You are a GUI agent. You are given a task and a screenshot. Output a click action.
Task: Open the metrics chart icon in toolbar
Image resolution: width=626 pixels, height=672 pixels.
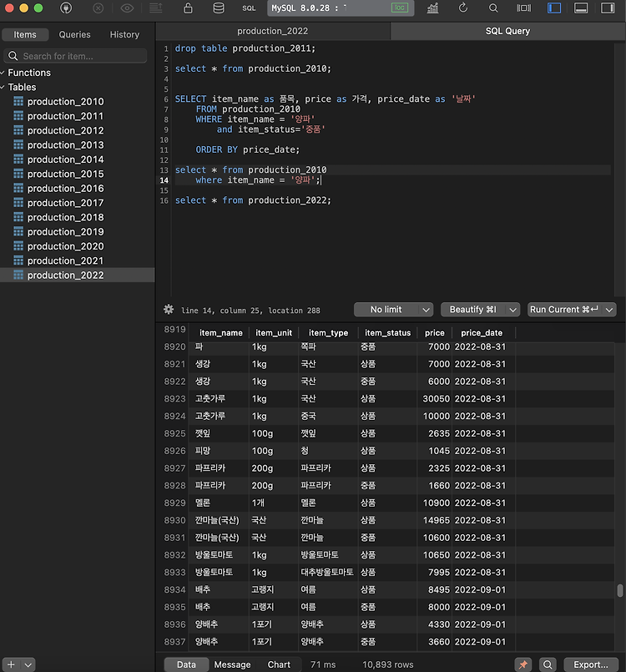(x=432, y=8)
